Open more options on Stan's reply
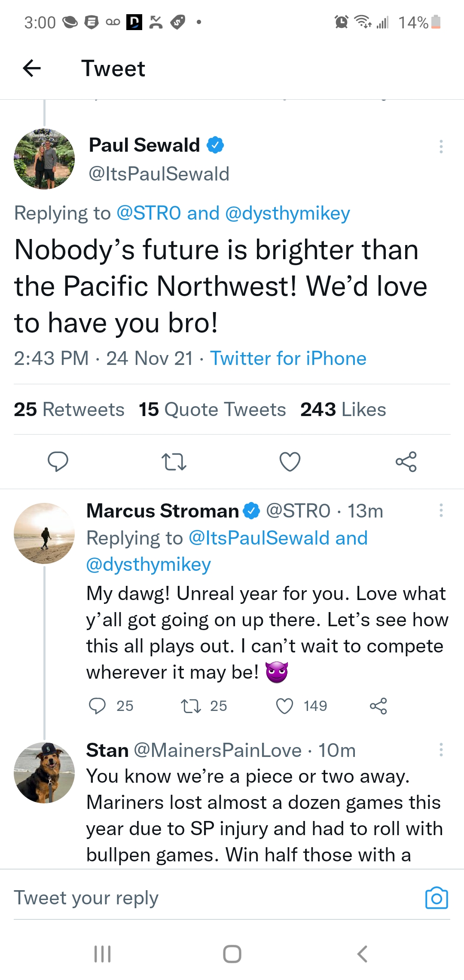 [x=441, y=750]
